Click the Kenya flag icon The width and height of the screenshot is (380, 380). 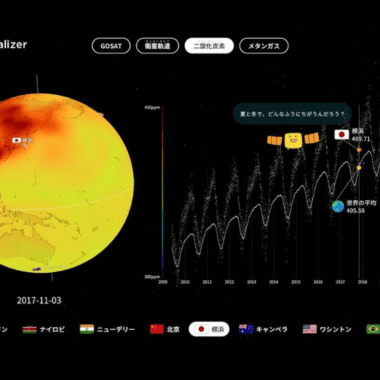(29, 330)
